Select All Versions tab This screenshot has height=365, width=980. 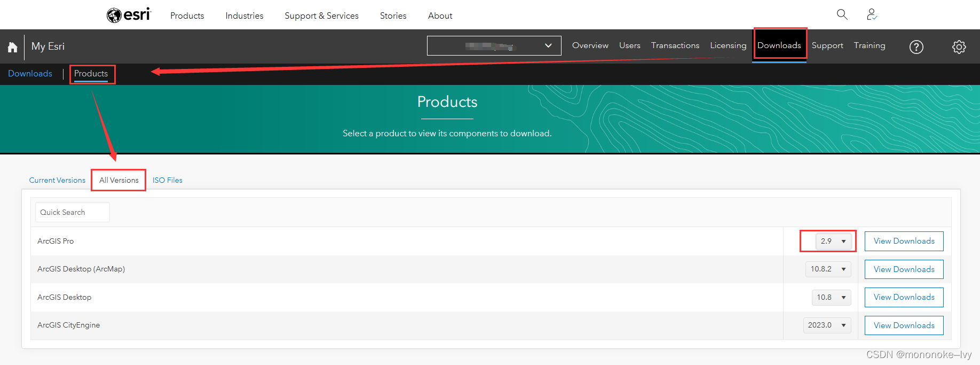[x=118, y=180]
